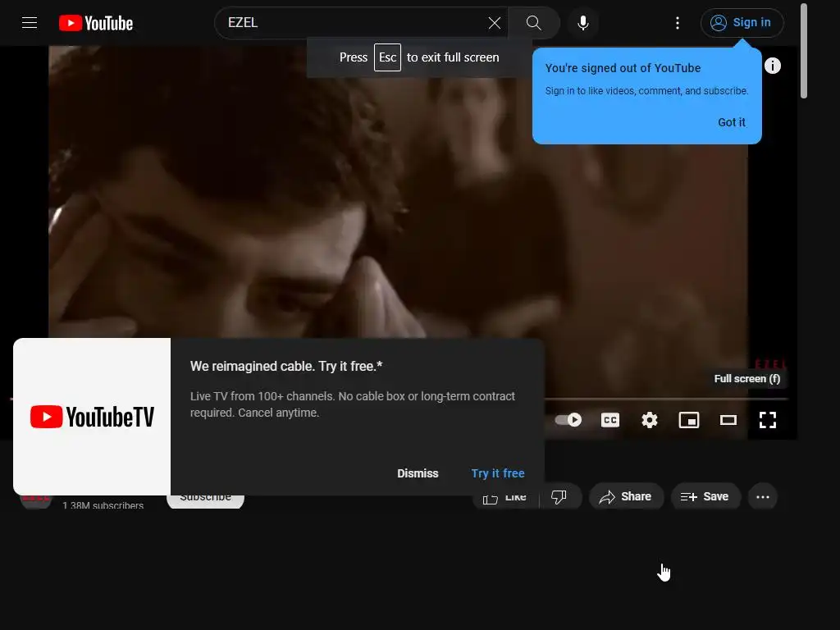Toggle the autoplay switch
This screenshot has height=630, width=840.
coord(568,420)
